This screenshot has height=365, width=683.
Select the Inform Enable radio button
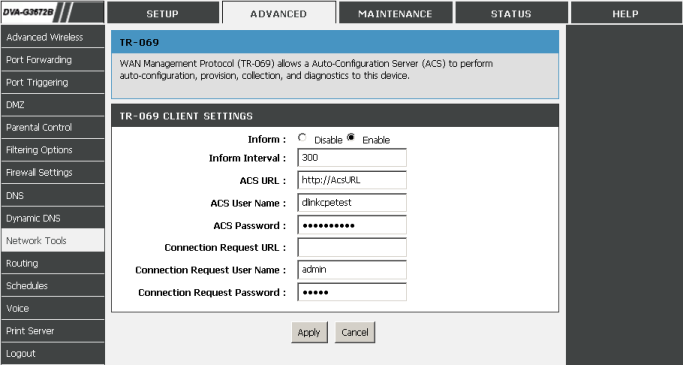pos(351,138)
